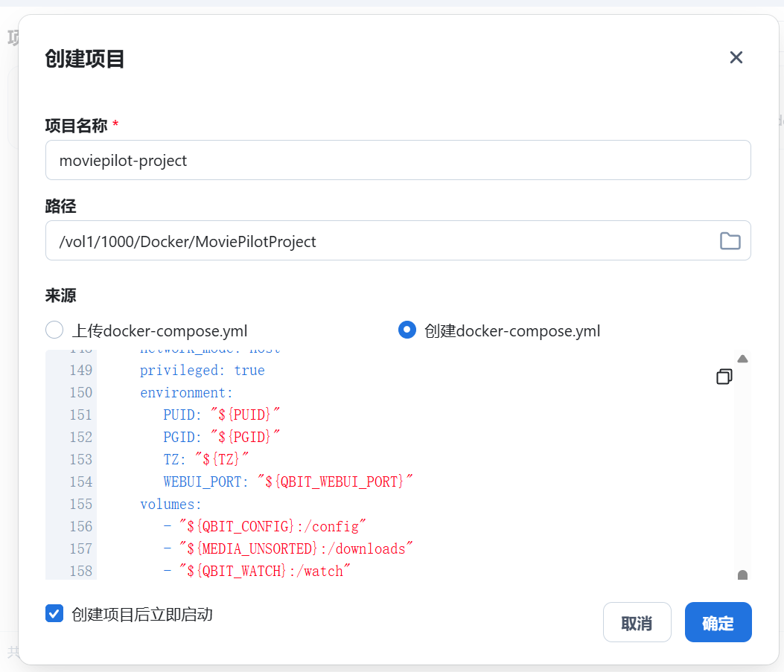The width and height of the screenshot is (784, 672).
Task: Confirm with the 确定 button
Action: (718, 622)
